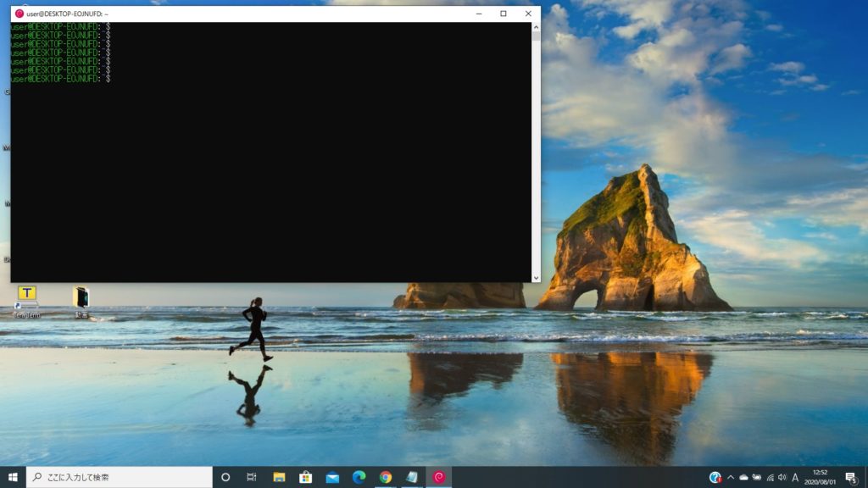The height and width of the screenshot is (488, 868).
Task: Click the Get Help question-mark tray icon
Action: pos(715,477)
